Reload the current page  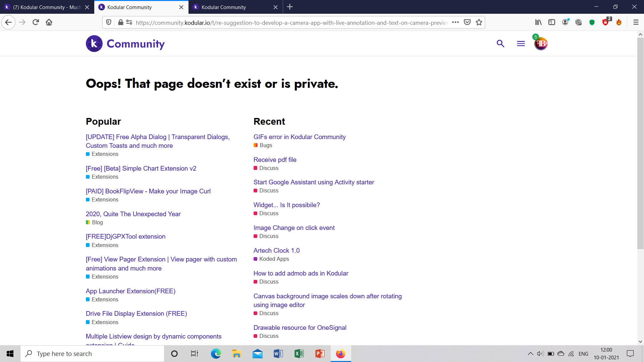36,22
